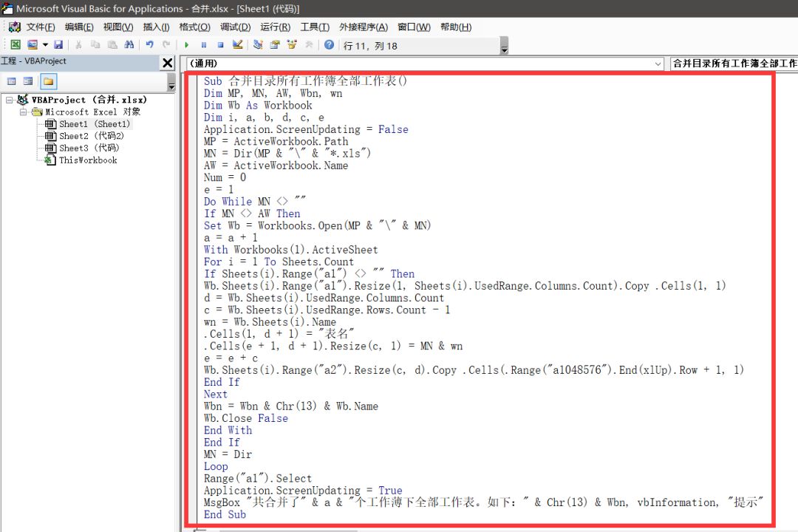Open main toolbar options arrow
This screenshot has height=532, width=798.
point(505,46)
